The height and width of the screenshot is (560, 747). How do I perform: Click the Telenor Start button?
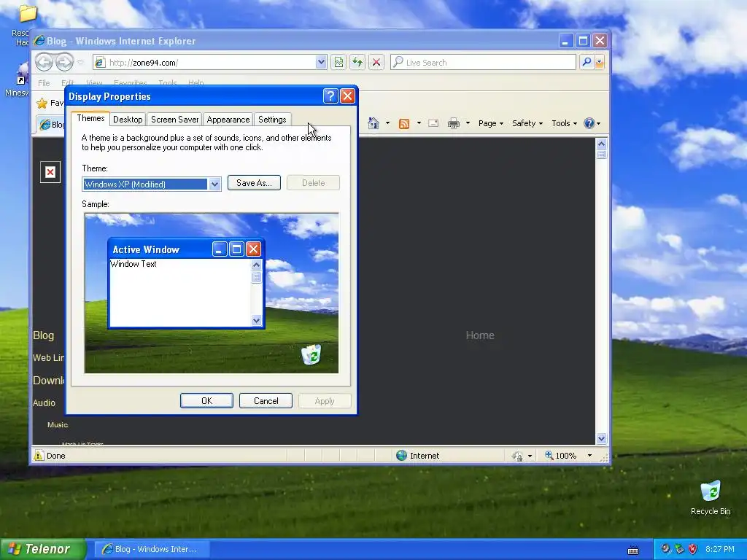point(43,549)
